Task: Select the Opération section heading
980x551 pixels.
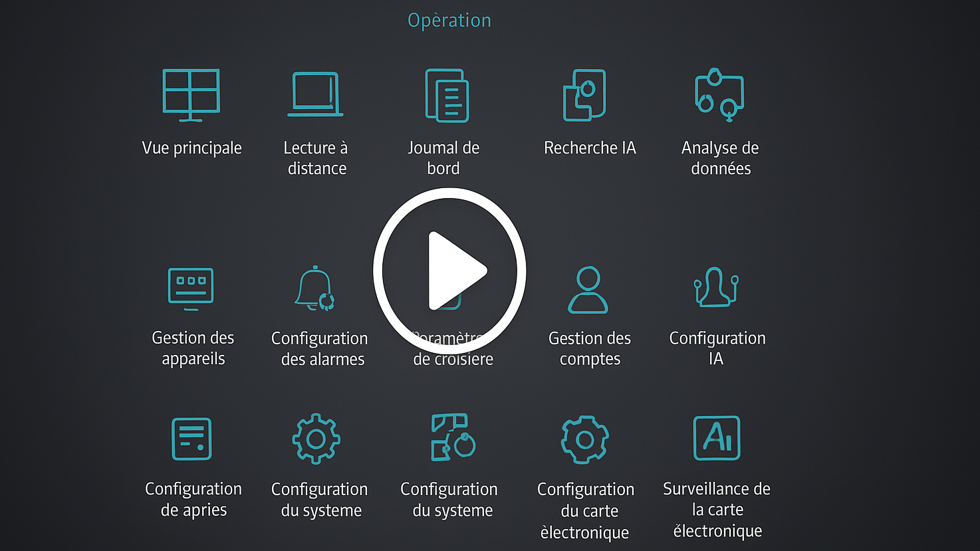Action: [x=449, y=21]
